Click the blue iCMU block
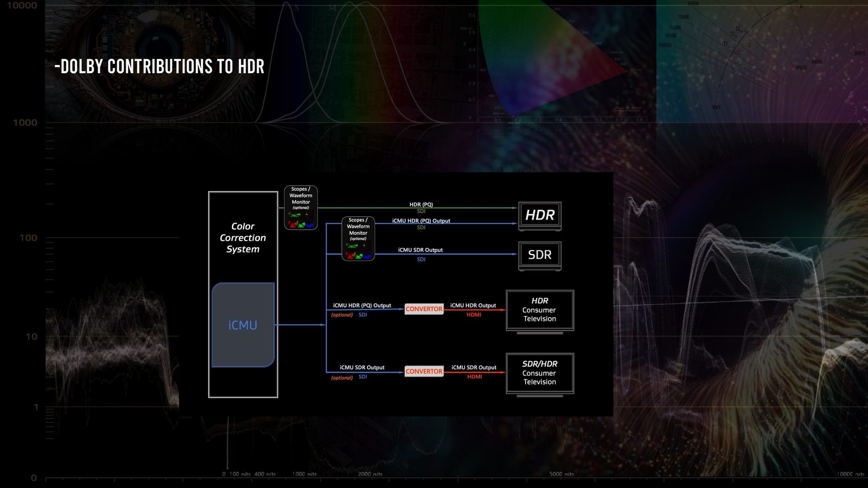 click(x=243, y=325)
